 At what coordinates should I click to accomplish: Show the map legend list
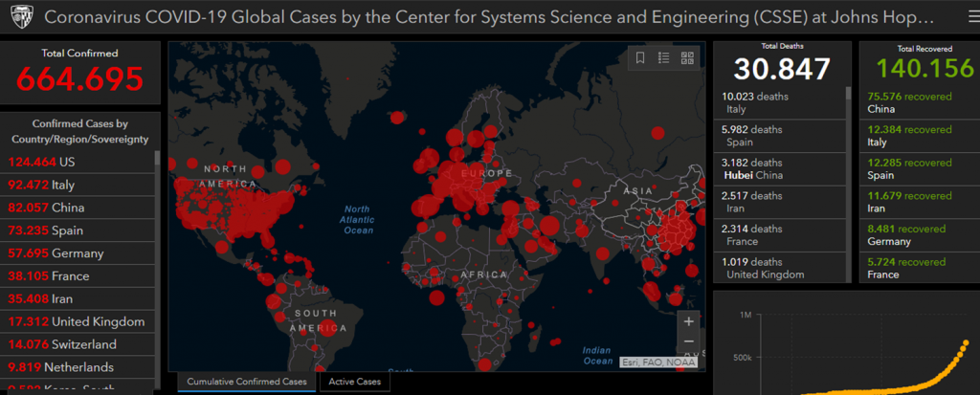pyautogui.click(x=663, y=58)
